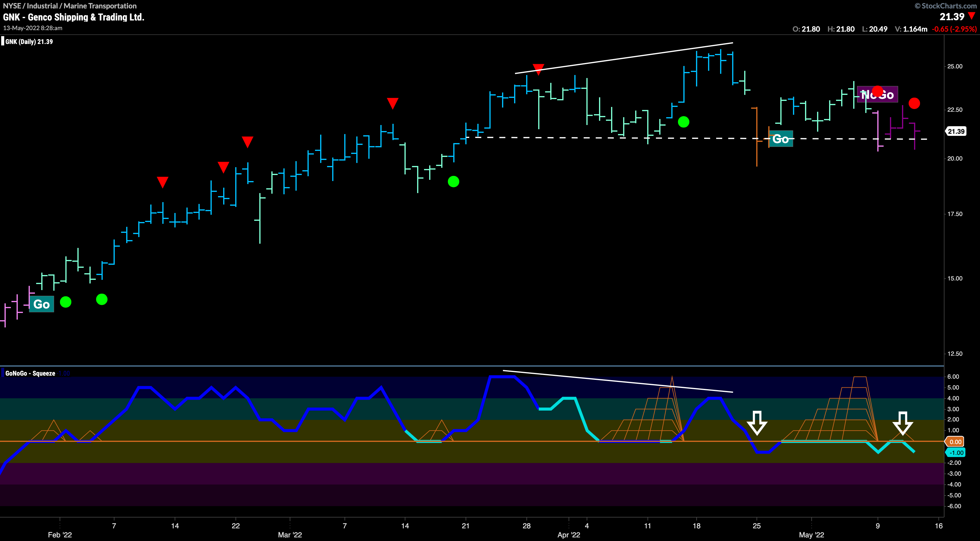Viewport: 980px width, 541px height.
Task: Click the GoNoGo - Squeeze panel label
Action: (30, 373)
